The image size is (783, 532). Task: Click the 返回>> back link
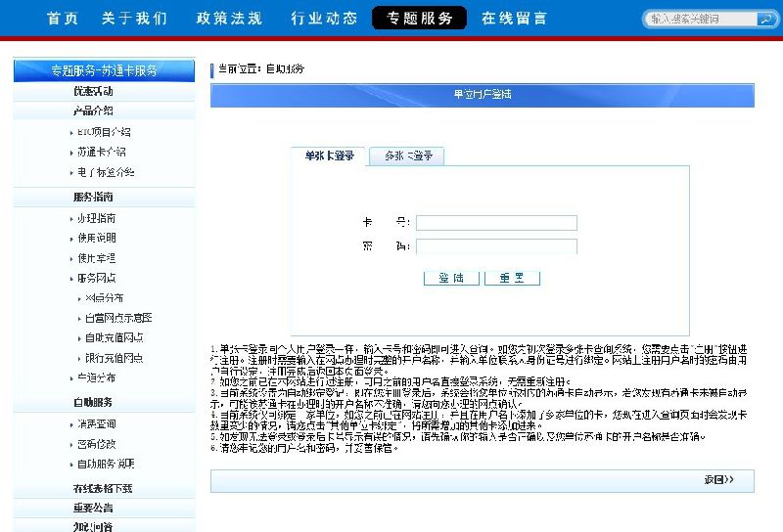717,480
